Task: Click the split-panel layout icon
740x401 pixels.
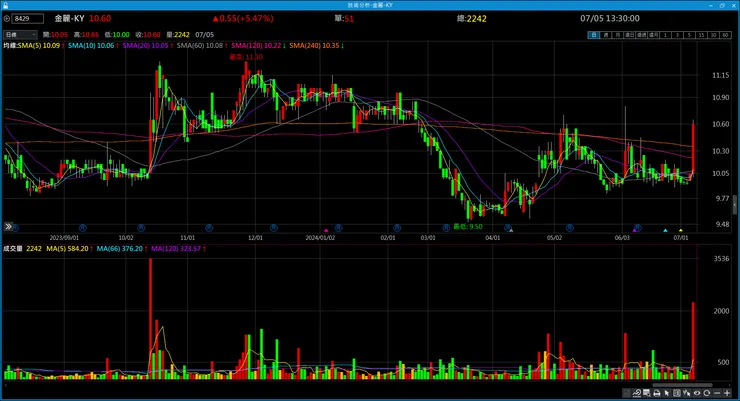Action: click(676, 393)
